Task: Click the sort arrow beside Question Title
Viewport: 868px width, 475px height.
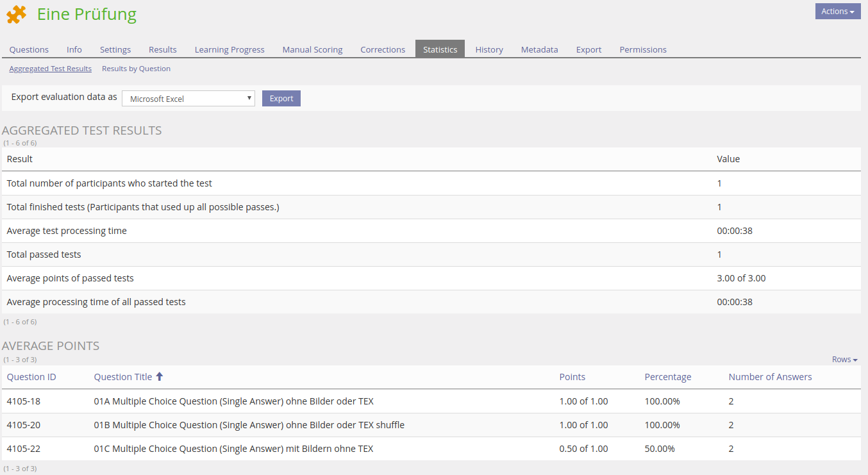Action: [x=160, y=377]
